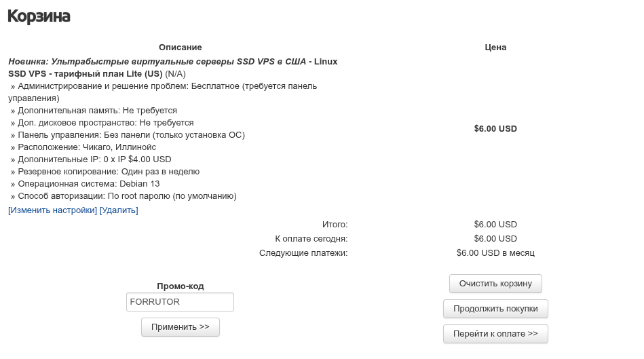
Task: Proceed with "Перейти к оплате >>" button
Action: click(x=495, y=334)
